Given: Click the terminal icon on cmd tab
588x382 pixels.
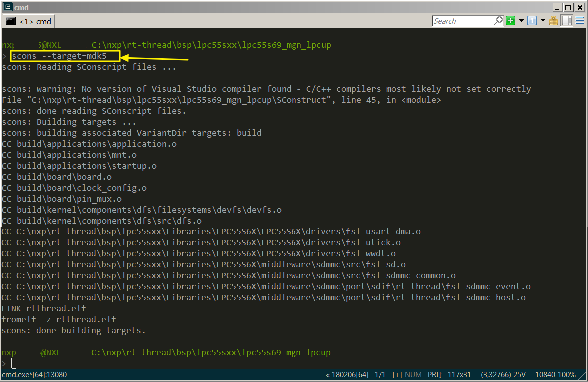Looking at the screenshot, I should click(x=11, y=21).
